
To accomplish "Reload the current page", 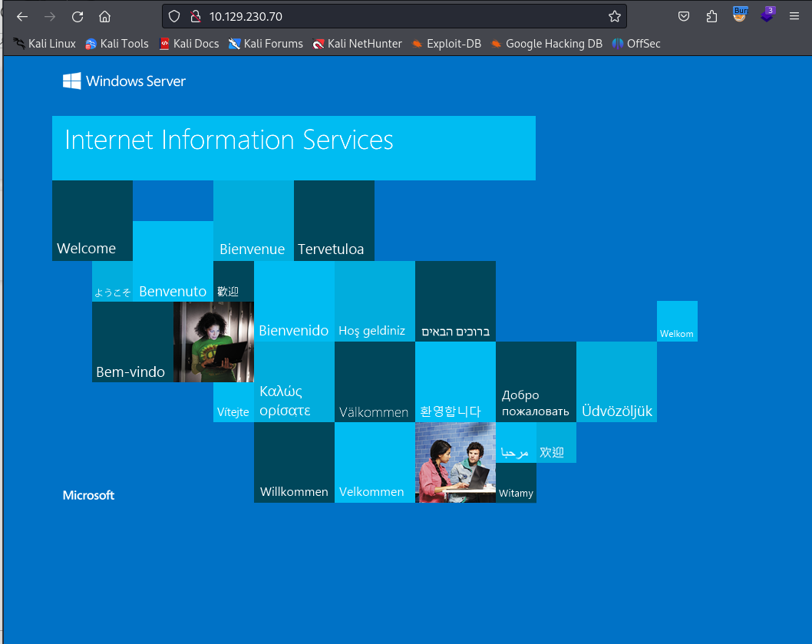I will click(x=78, y=17).
